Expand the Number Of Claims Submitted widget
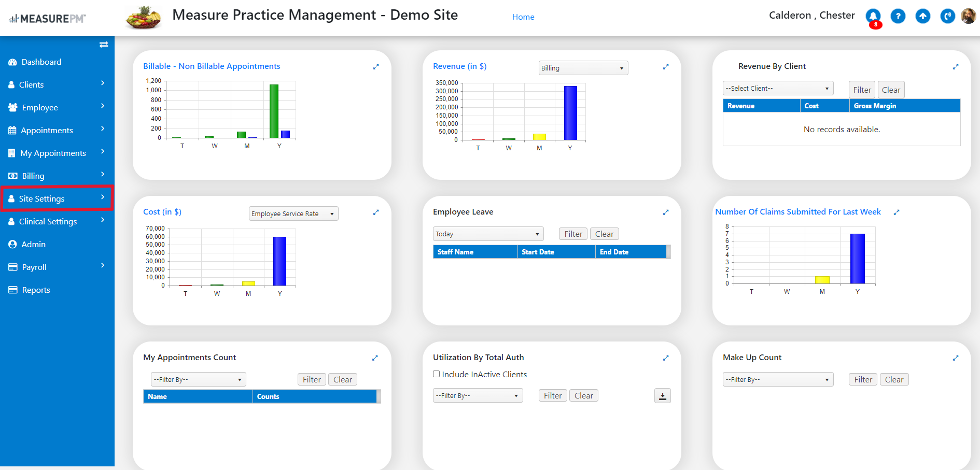 pos(897,212)
